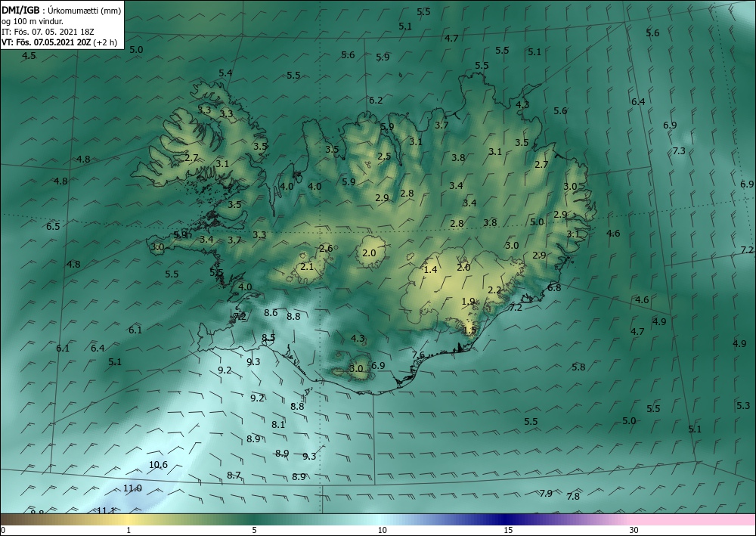
Task: Click the value 2.1 on the map
Action: point(307,267)
